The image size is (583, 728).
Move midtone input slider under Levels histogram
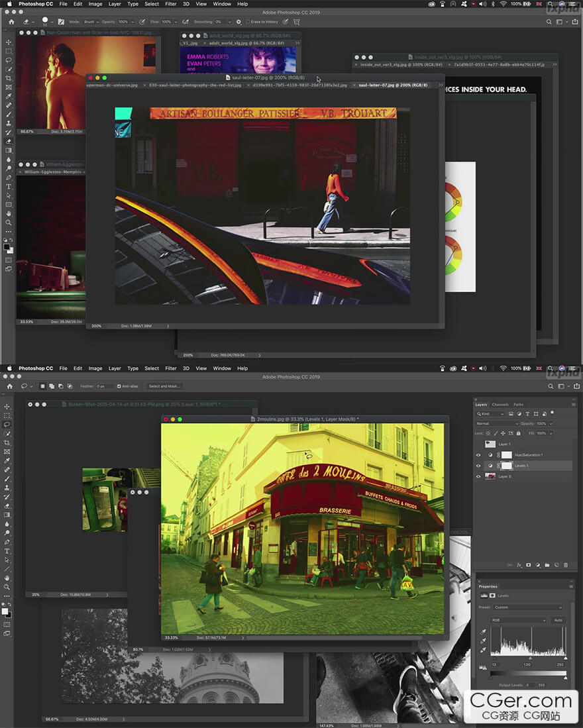pos(530,658)
